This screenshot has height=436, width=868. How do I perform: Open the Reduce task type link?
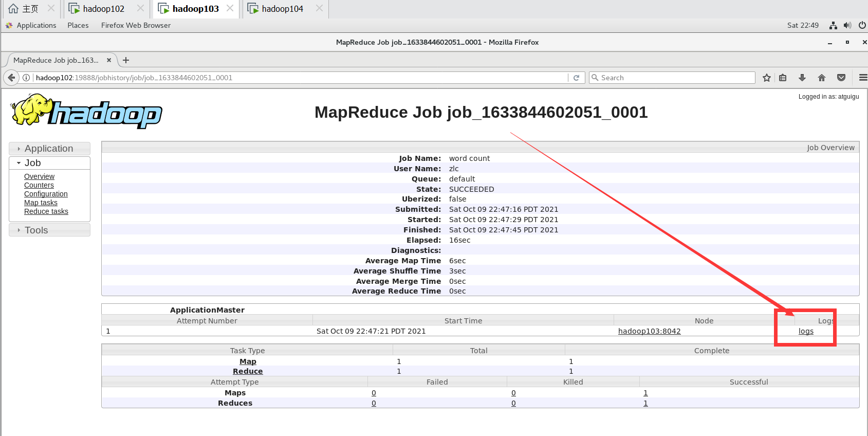point(248,371)
